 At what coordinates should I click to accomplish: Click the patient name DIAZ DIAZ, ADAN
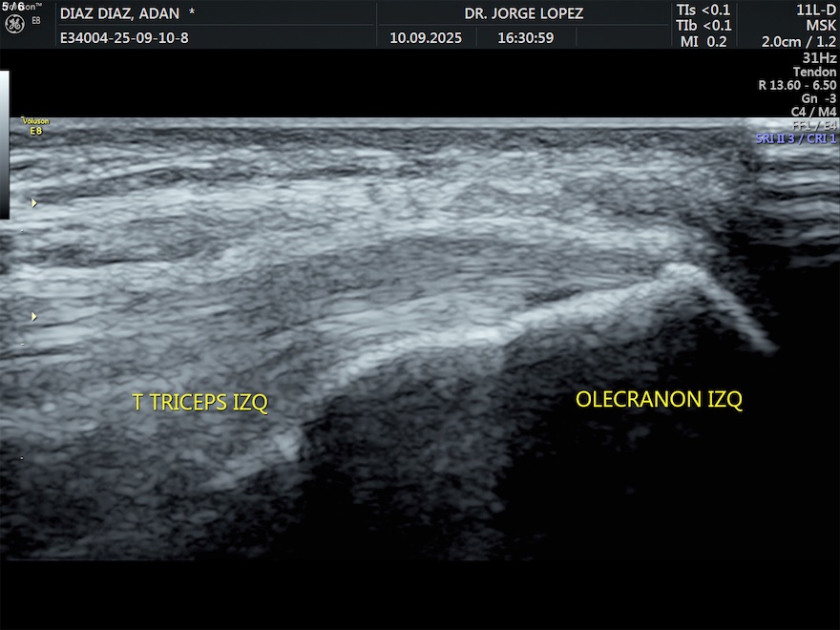tap(119, 13)
